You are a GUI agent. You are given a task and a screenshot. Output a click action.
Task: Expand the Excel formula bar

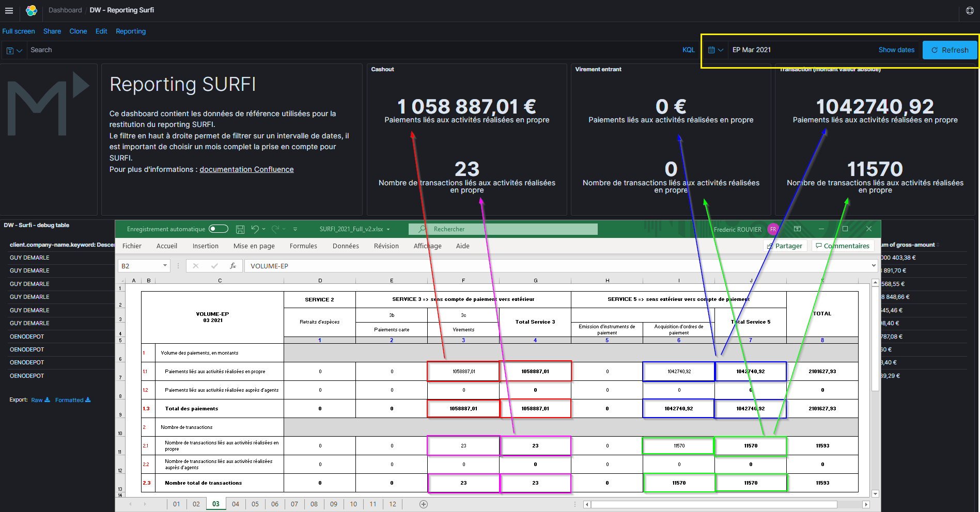[874, 266]
